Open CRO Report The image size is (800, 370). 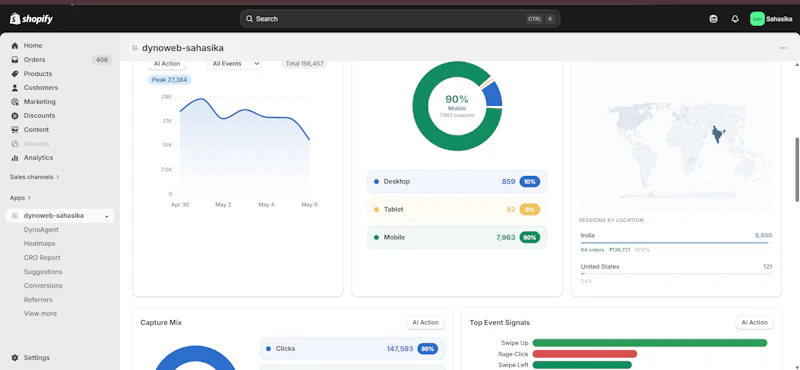(x=42, y=258)
